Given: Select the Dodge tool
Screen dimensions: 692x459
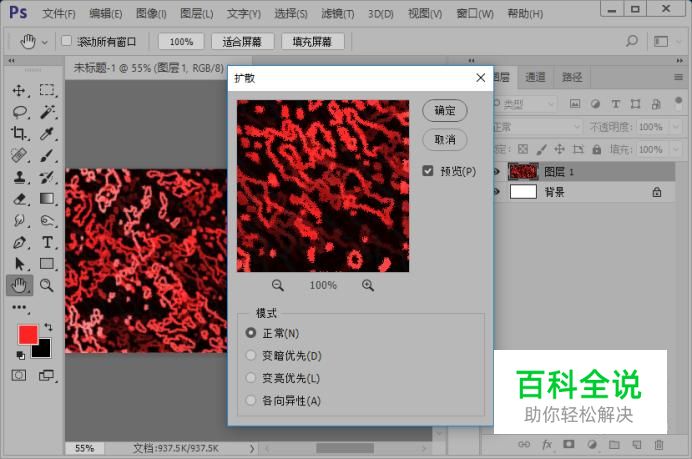Looking at the screenshot, I should click(47, 220).
